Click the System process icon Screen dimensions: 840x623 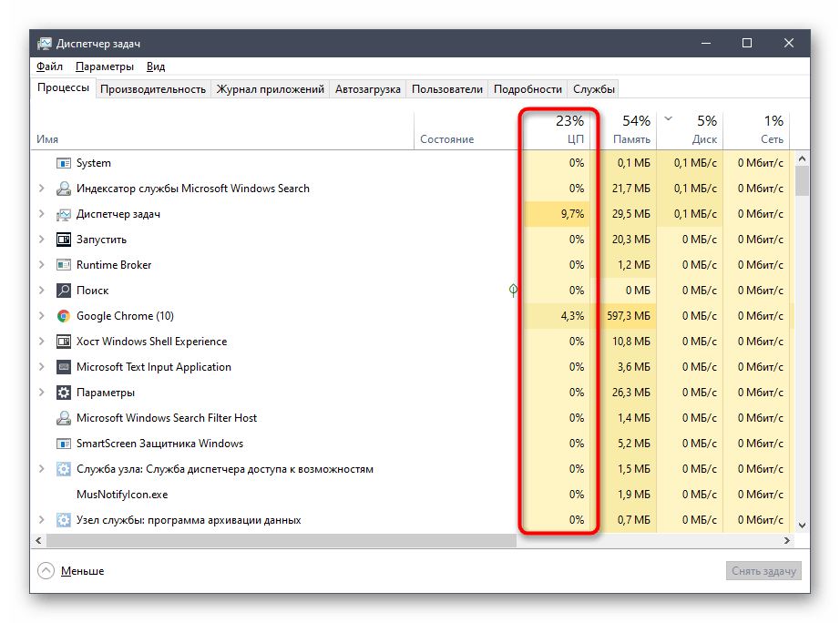pyautogui.click(x=63, y=163)
